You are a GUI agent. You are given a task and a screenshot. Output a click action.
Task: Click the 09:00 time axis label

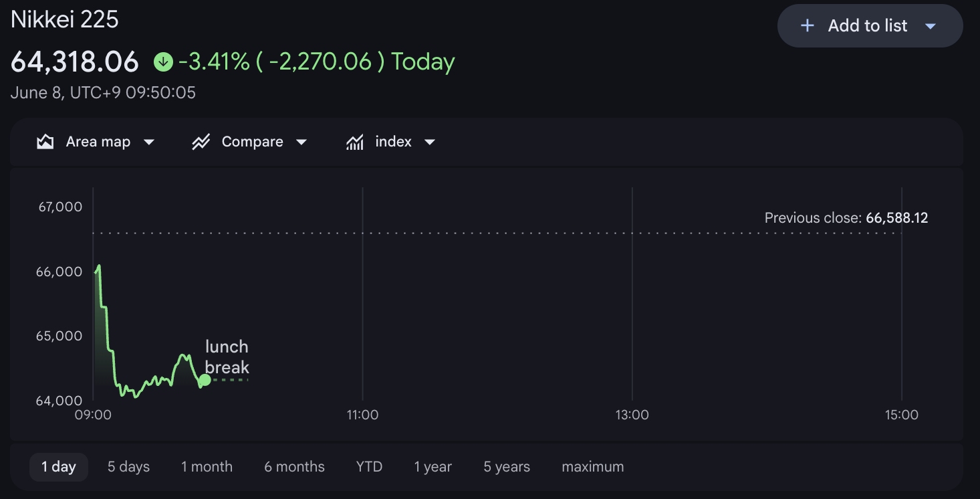coord(93,415)
